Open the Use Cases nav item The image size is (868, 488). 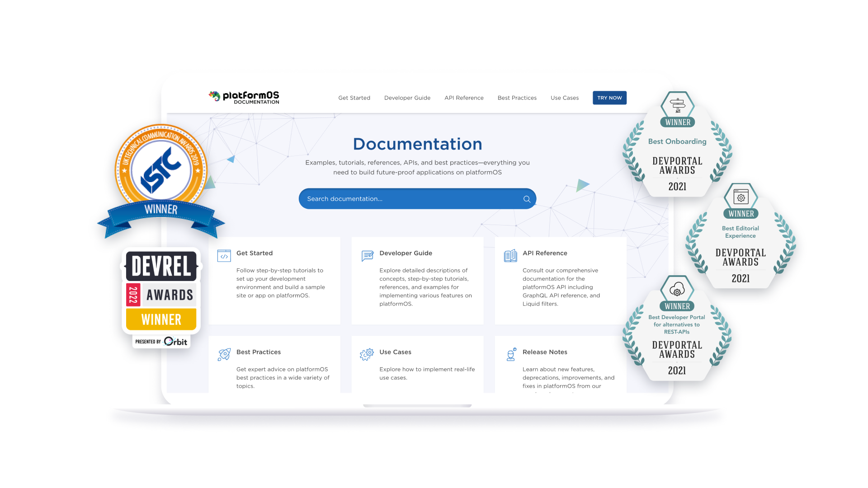pos(565,98)
